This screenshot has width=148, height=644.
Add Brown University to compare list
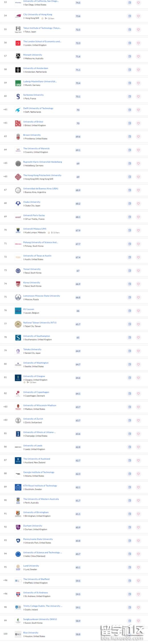pos(130,137)
